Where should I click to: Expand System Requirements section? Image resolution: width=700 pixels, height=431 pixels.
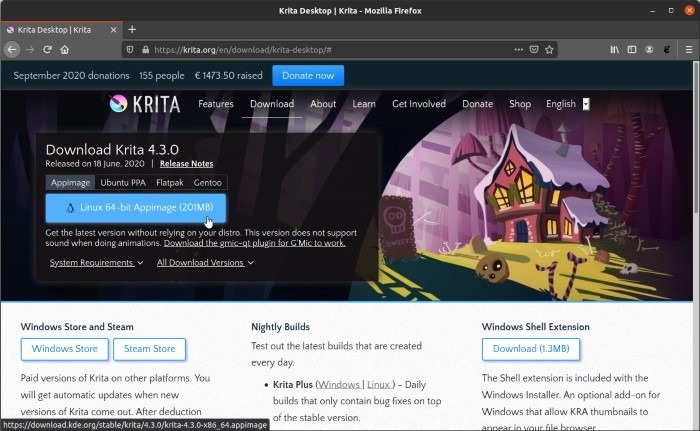tap(96, 263)
